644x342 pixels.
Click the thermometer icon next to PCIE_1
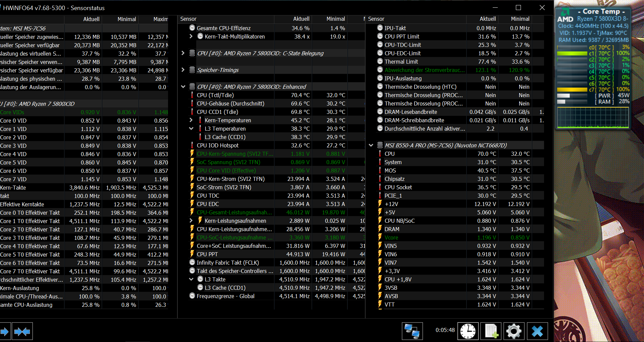380,196
